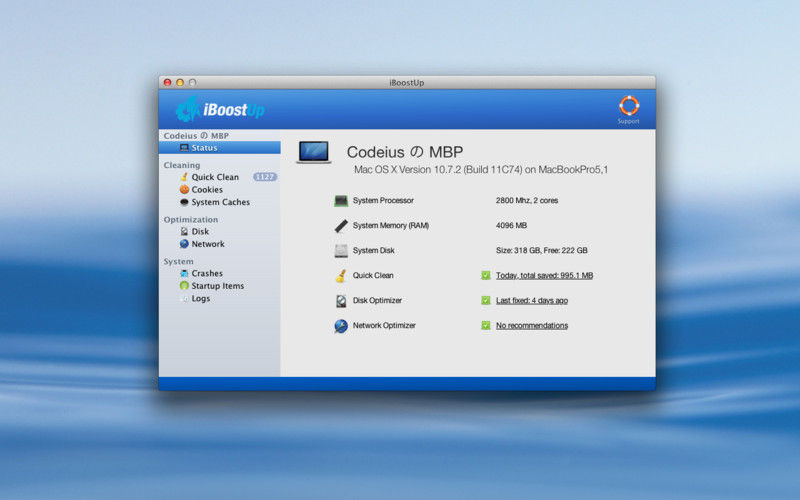
Task: Open 'Last fixed: 4 days ago' link
Action: 532,301
